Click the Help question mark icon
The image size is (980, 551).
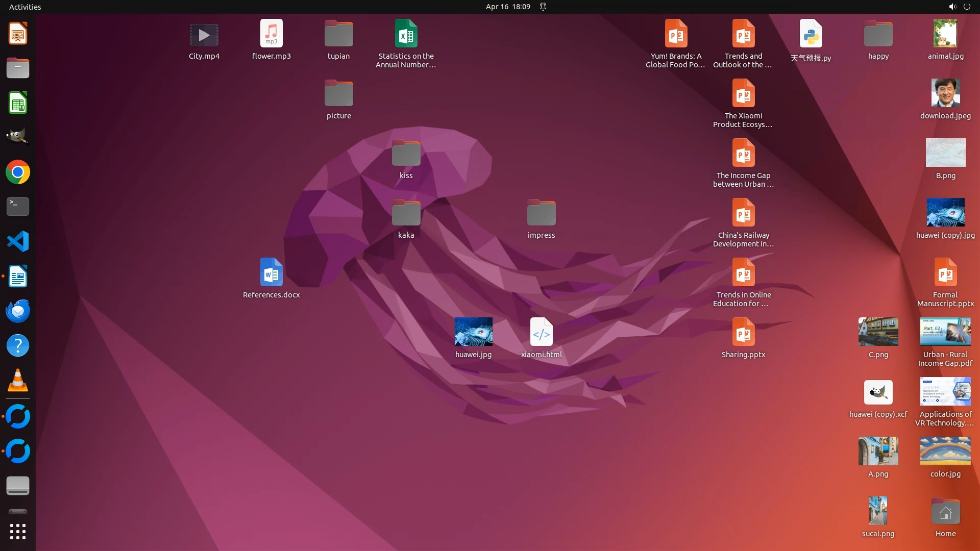point(18,345)
